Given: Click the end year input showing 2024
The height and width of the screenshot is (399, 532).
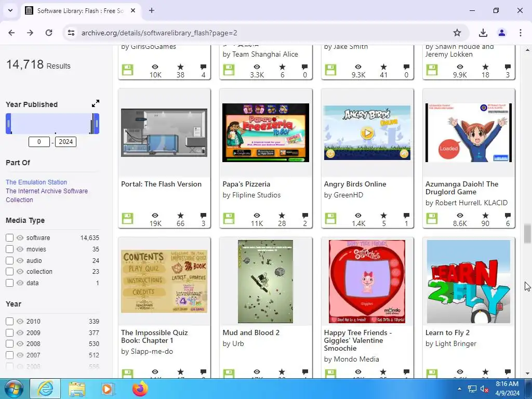Looking at the screenshot, I should [x=66, y=142].
